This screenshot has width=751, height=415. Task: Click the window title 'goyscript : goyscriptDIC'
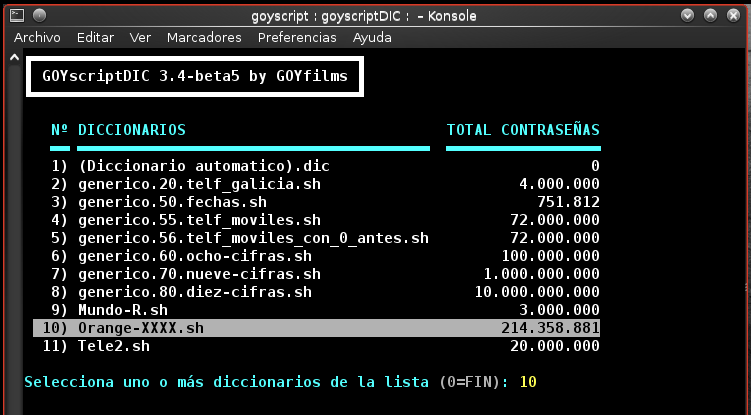point(328,16)
